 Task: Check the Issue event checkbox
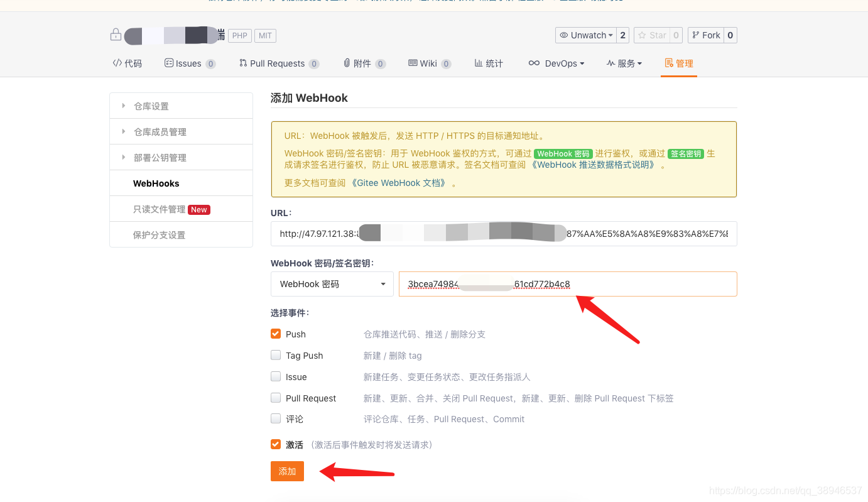(x=276, y=376)
